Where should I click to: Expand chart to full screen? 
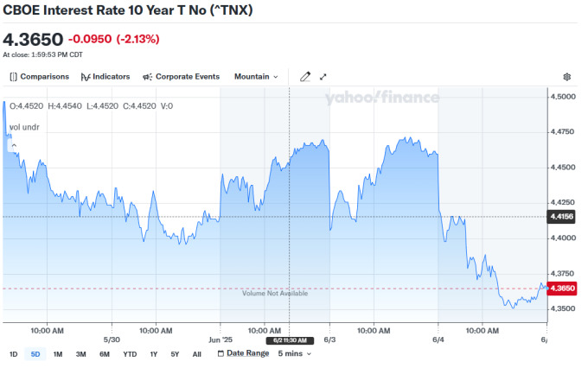[323, 77]
